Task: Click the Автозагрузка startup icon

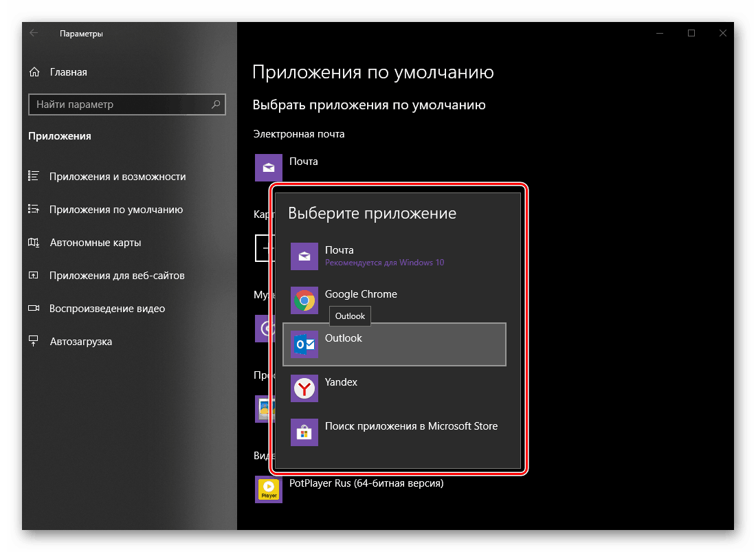Action: coord(33,342)
